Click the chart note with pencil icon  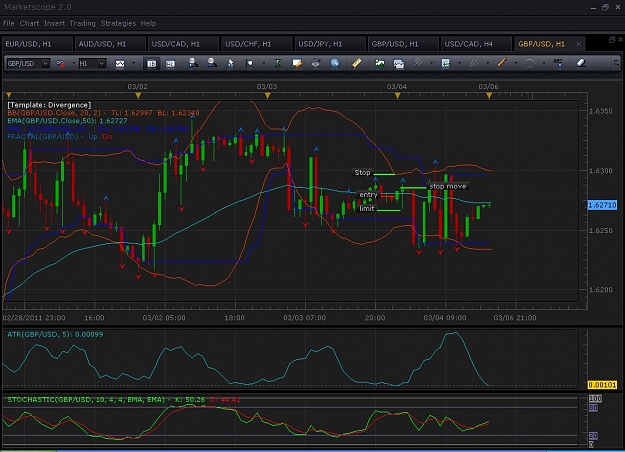(297, 63)
